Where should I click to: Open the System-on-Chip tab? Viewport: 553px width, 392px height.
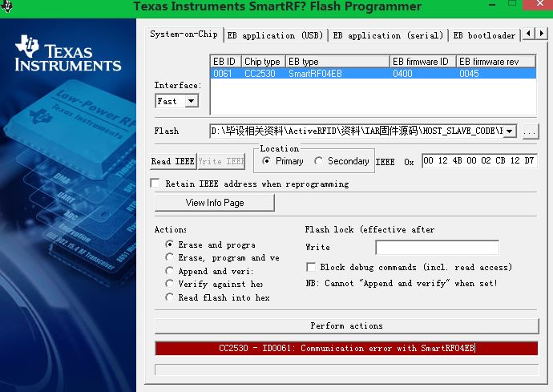point(184,34)
